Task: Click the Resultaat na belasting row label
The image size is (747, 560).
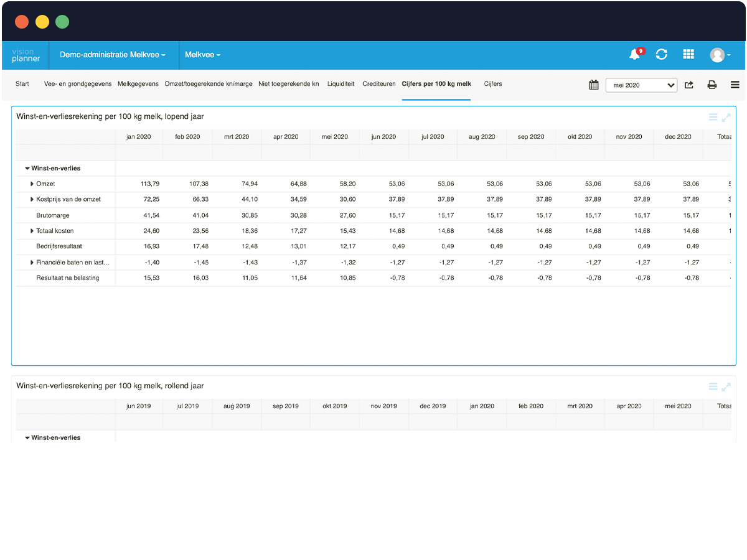Action: pos(68,278)
